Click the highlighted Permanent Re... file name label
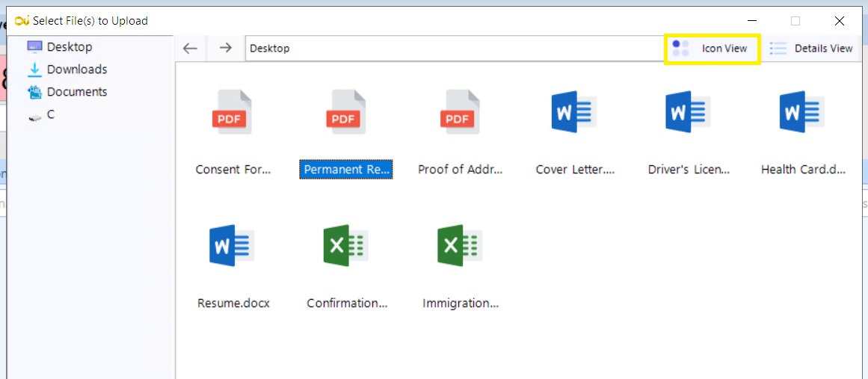 [x=346, y=170]
